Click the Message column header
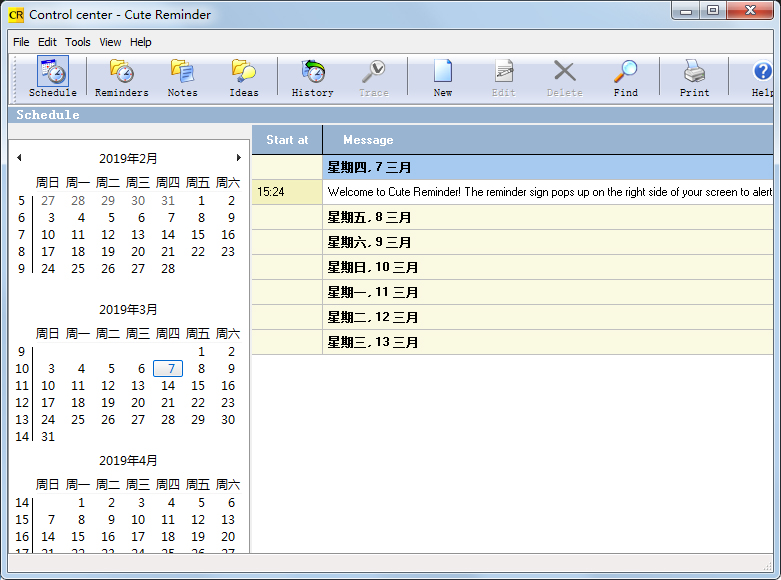 click(x=548, y=140)
